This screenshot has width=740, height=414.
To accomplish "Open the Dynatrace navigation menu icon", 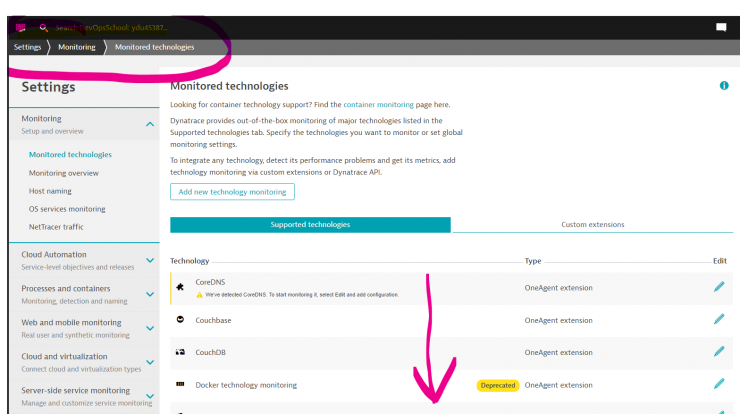I will tap(20, 27).
